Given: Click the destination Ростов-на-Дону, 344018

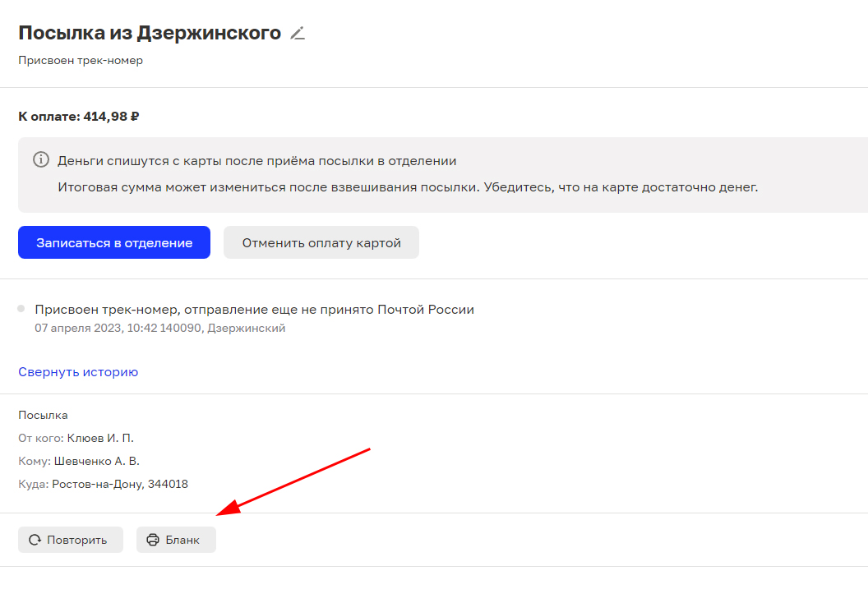Looking at the screenshot, I should click(120, 485).
